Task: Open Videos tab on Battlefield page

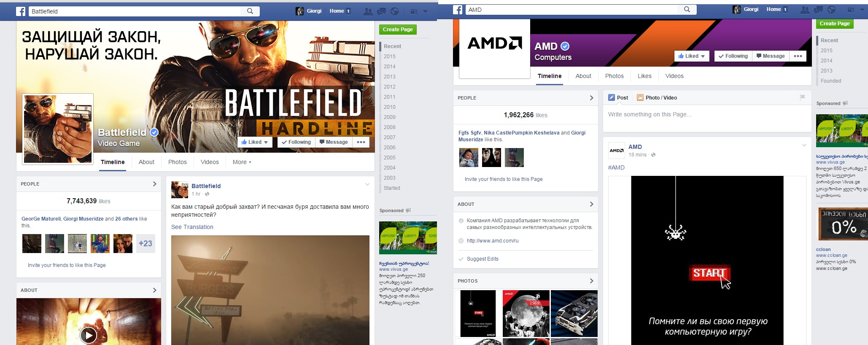Action: 210,162
